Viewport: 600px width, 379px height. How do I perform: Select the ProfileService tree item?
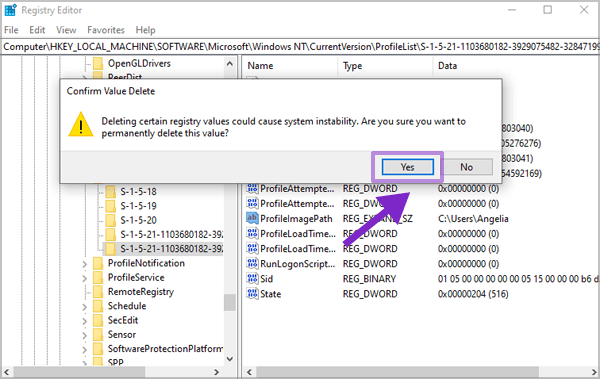pos(136,278)
